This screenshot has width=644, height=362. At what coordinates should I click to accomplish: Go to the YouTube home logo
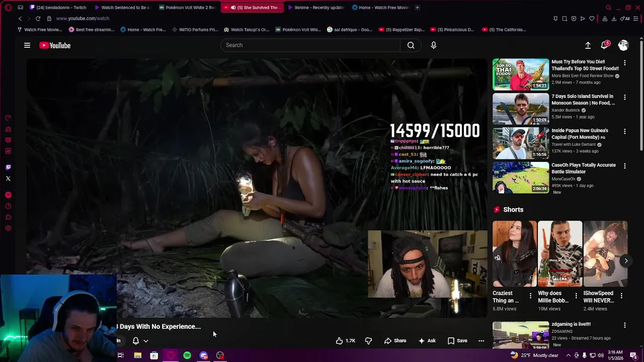(x=55, y=45)
